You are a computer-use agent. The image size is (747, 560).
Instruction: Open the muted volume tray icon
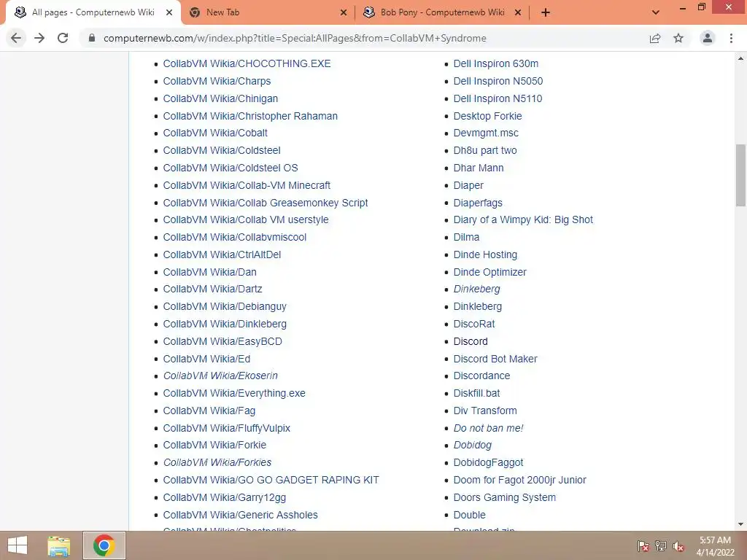(x=678, y=546)
